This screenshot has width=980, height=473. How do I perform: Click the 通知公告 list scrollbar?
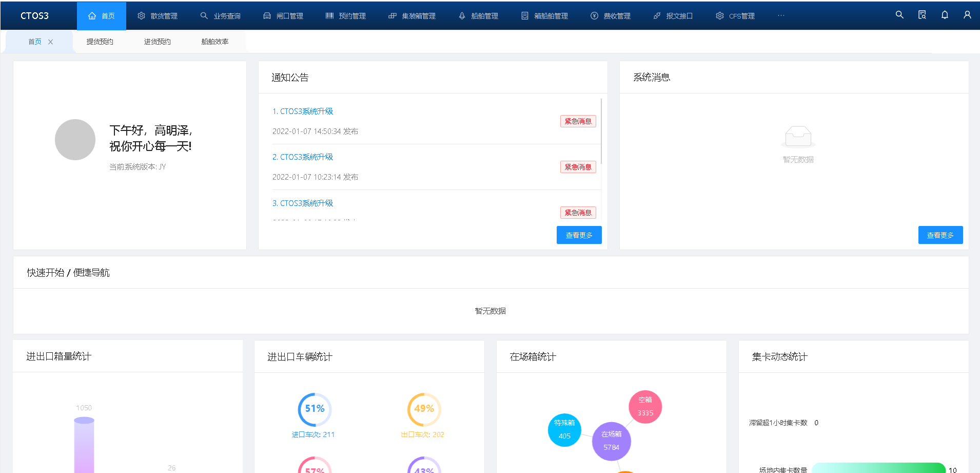(x=601, y=131)
